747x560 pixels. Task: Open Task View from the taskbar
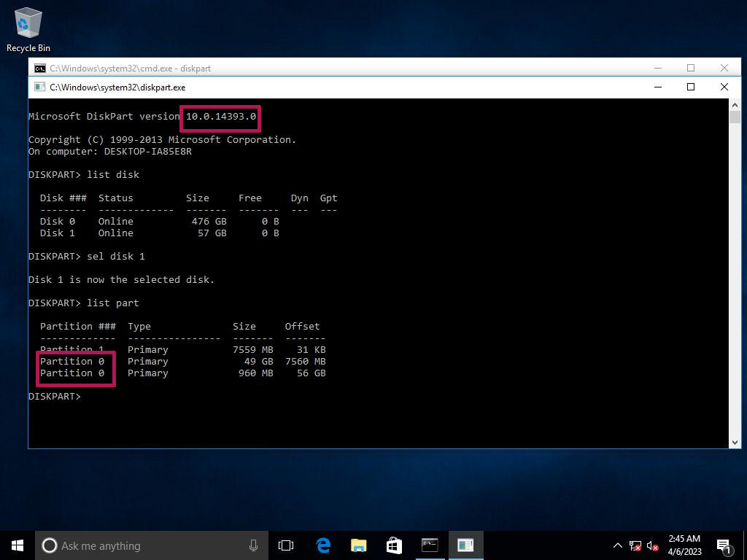point(286,545)
